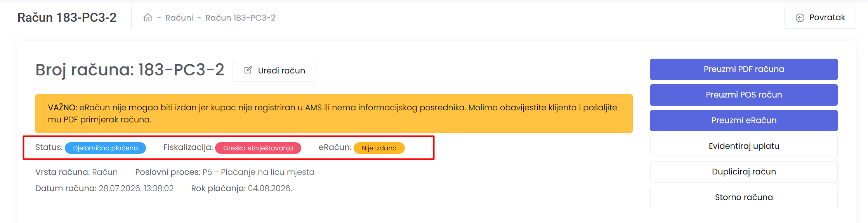The image size is (868, 223).
Task: Click the pencil edit icon by Uredi račun
Action: pyautogui.click(x=248, y=70)
